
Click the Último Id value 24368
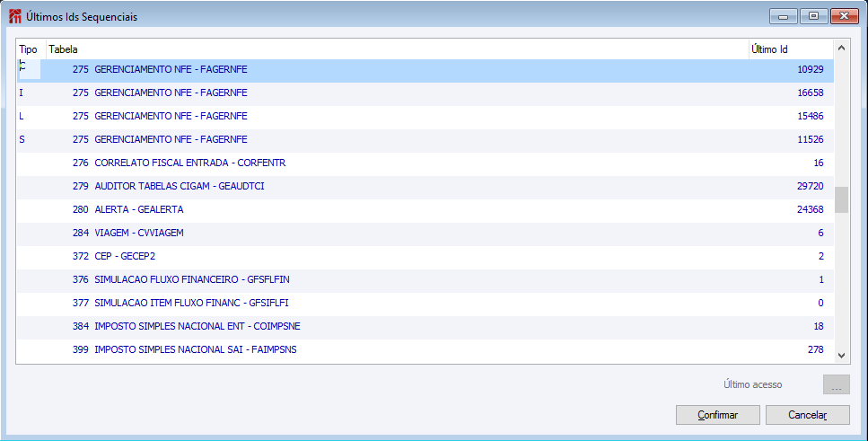coord(811,209)
